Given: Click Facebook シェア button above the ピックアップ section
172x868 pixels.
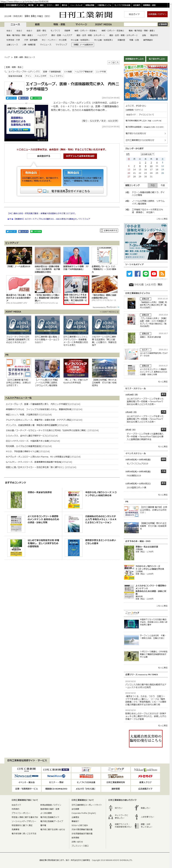Looking at the screenshot, I should point(23,232).
